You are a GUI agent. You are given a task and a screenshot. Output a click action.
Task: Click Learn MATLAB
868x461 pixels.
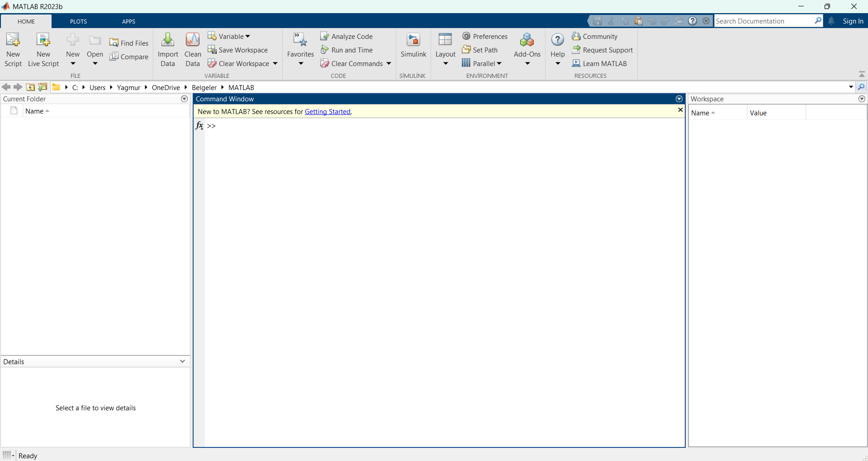[x=599, y=63]
